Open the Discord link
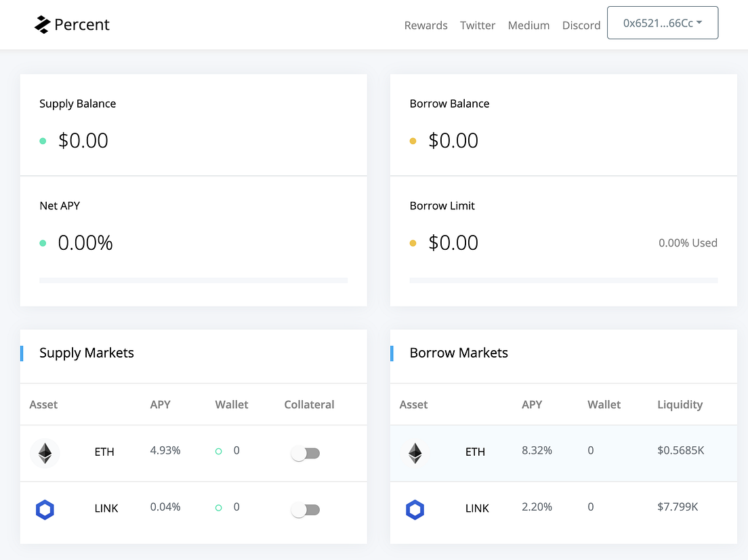 (x=581, y=25)
